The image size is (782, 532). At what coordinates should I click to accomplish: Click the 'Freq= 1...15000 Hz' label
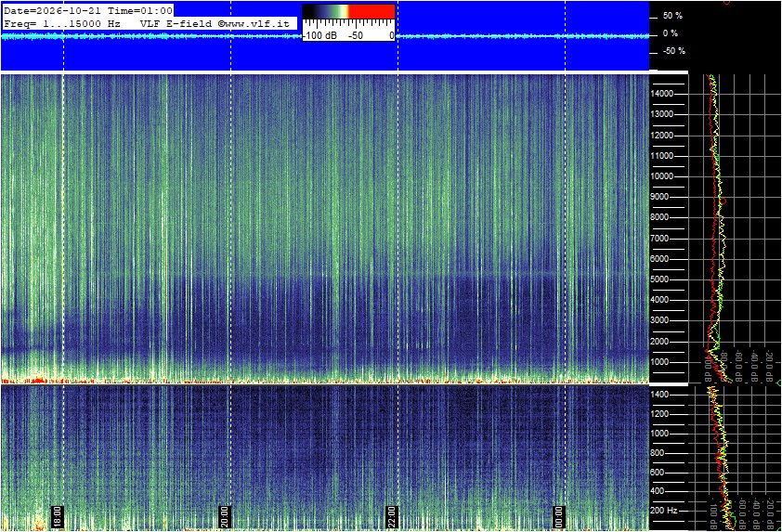62,23
